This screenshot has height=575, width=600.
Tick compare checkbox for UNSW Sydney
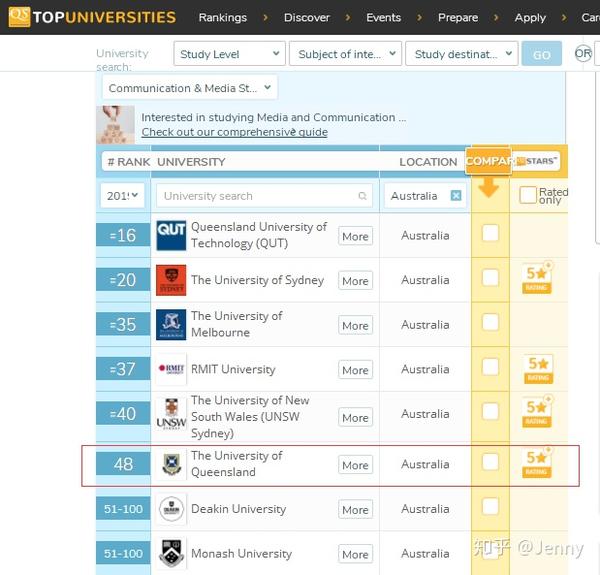490,411
